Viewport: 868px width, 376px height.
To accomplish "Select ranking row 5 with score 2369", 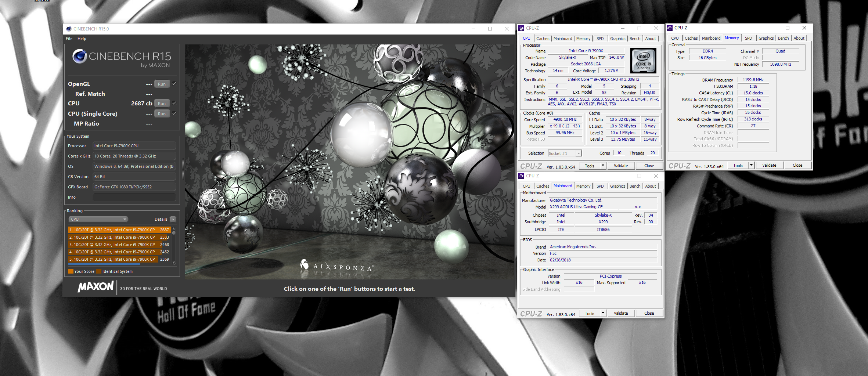I will click(119, 259).
